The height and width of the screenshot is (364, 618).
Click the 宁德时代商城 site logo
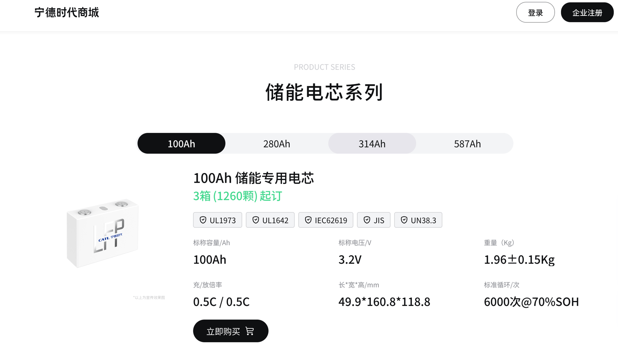click(x=67, y=12)
